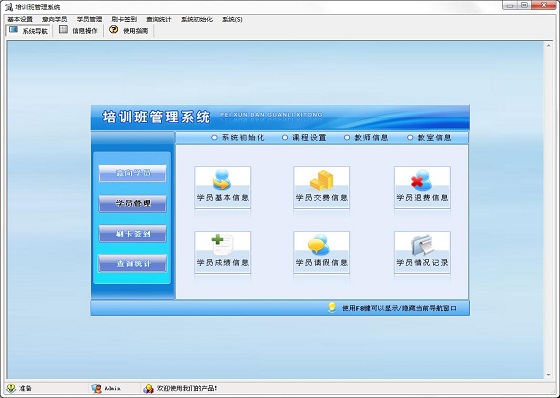The height and width of the screenshot is (398, 560).
Task: Open the 刷卡签到 menu in menu bar
Action: coord(124,19)
